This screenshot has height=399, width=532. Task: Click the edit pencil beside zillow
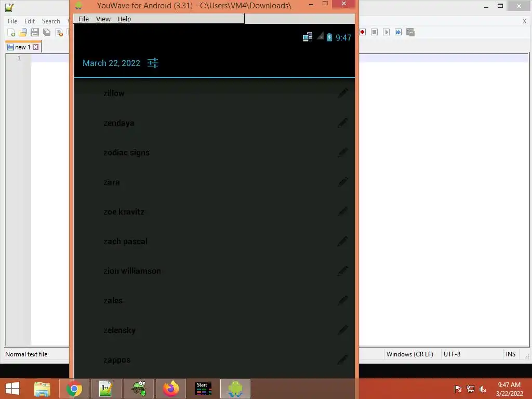[343, 93]
